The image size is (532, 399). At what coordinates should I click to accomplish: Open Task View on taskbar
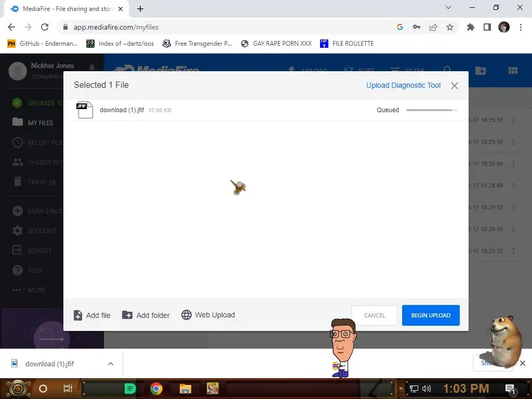(x=68, y=389)
